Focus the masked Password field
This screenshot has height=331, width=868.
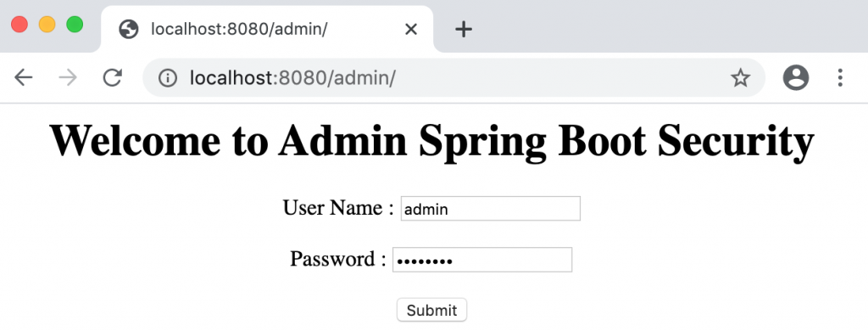tap(482, 260)
